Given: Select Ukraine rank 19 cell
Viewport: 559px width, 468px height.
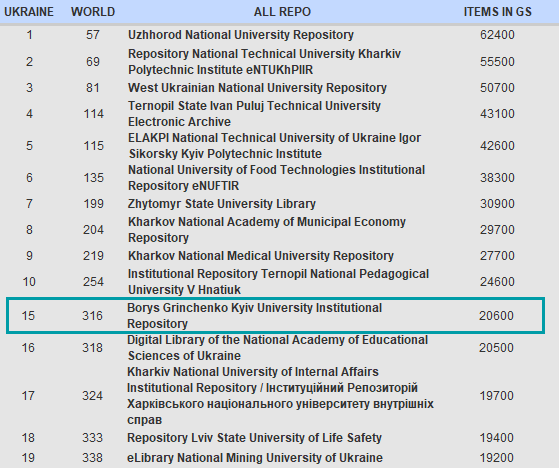Looking at the screenshot, I should point(28,458).
